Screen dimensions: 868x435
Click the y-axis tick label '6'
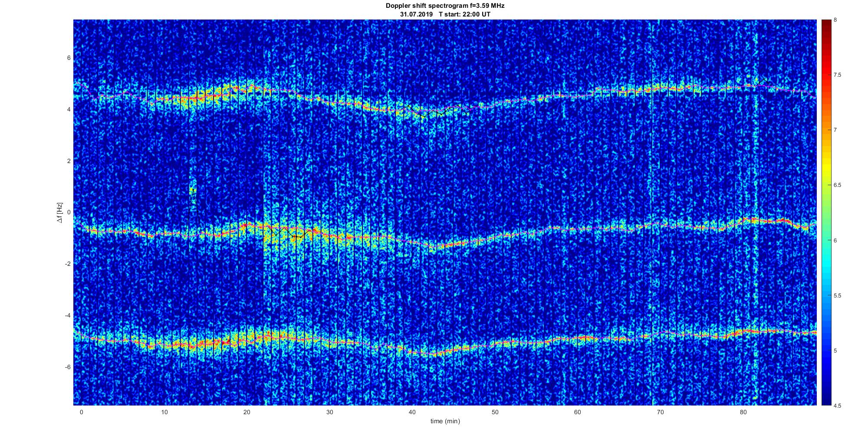click(69, 58)
